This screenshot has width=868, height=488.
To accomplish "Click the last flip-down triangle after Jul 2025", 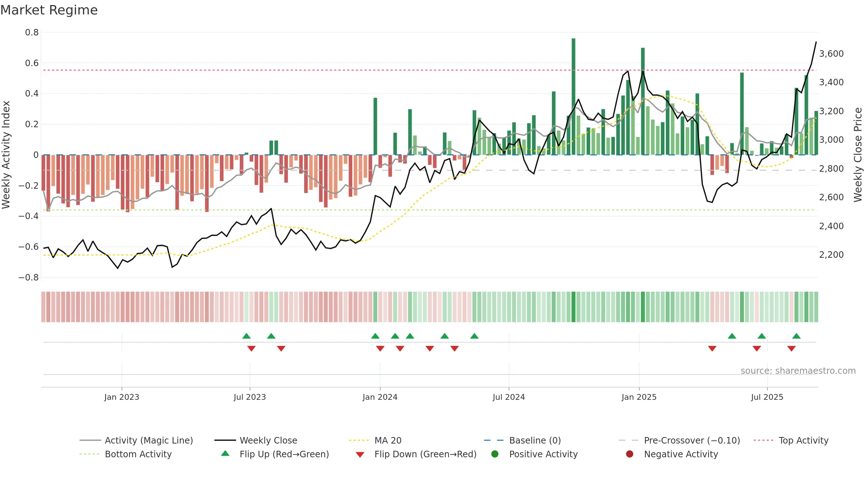I will (791, 348).
